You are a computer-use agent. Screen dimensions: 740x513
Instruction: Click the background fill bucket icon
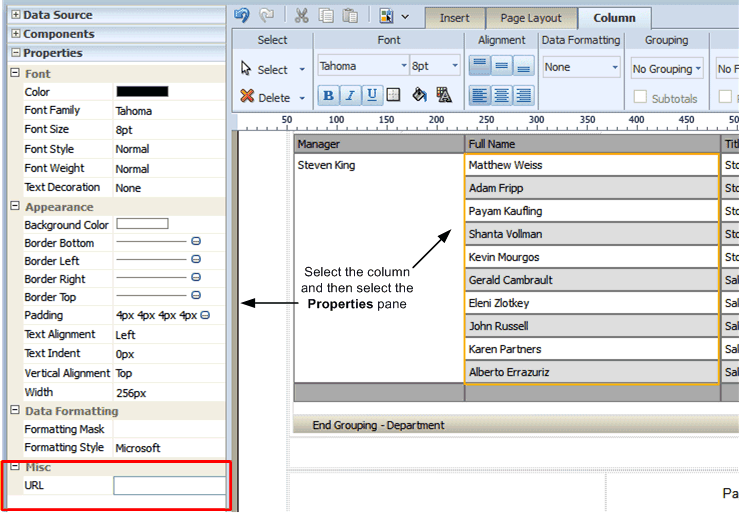coord(419,95)
